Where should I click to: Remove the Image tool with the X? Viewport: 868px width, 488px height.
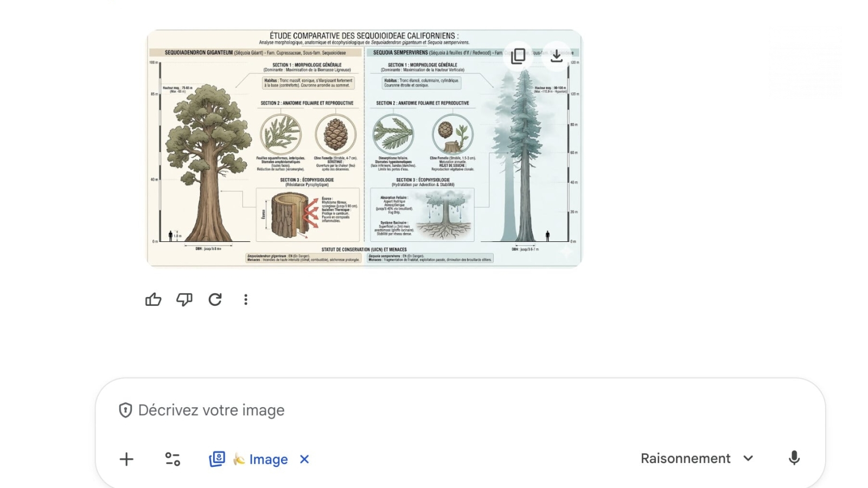pyautogui.click(x=304, y=459)
